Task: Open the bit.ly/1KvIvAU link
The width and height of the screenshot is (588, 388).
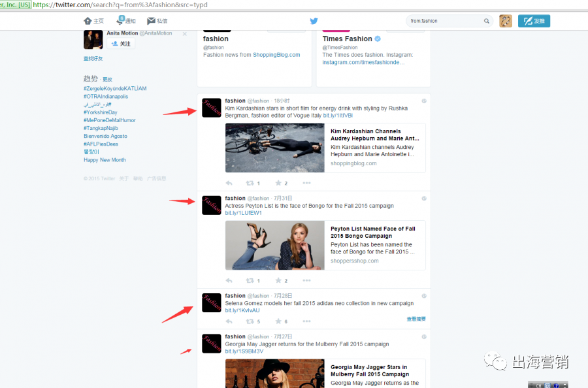Action: coord(242,310)
